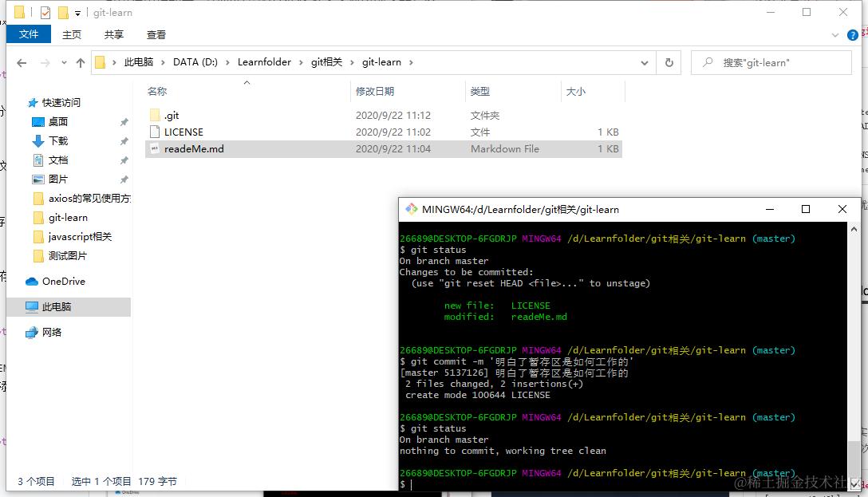Switch to the 主页 ribbon tab
The width and height of the screenshot is (868, 497).
pyautogui.click(x=72, y=35)
